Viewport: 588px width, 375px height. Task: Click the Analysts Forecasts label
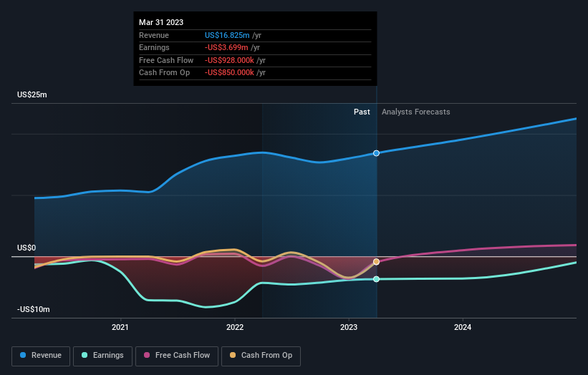[x=416, y=112]
